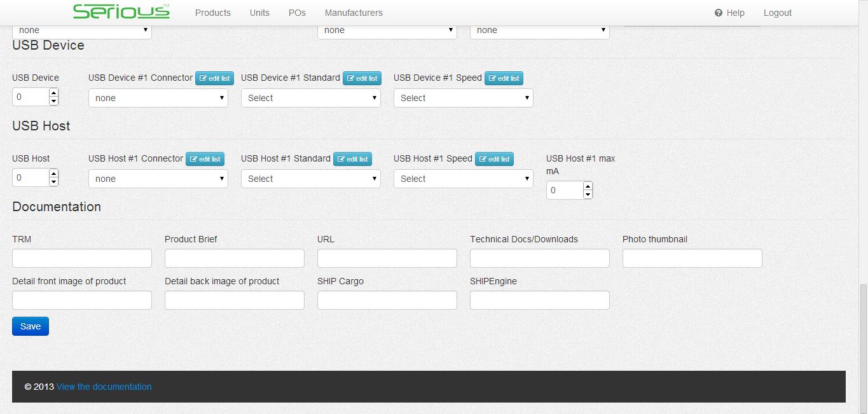This screenshot has height=414, width=868.
Task: Decrease the USB Host count with down arrow
Action: [53, 182]
